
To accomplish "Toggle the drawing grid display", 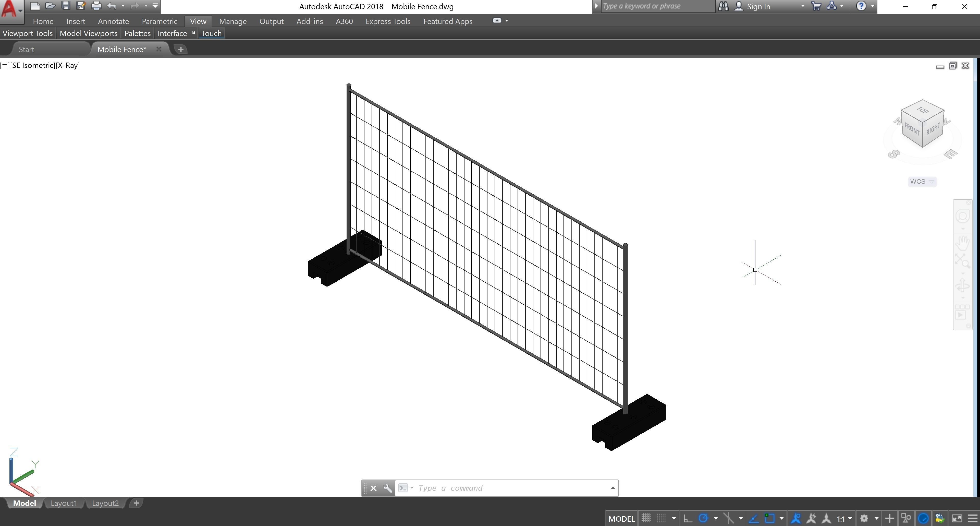I will coord(646,518).
